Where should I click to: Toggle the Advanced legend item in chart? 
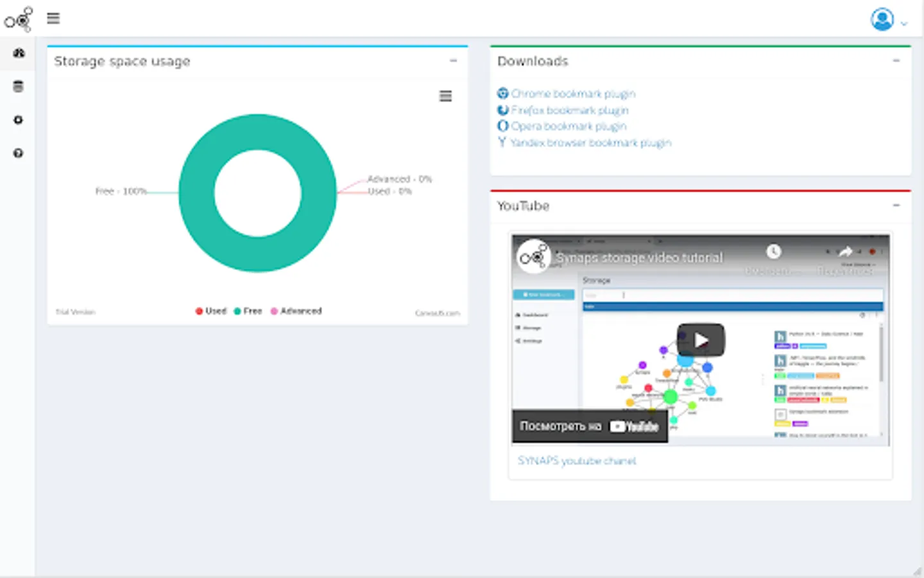pyautogui.click(x=296, y=311)
